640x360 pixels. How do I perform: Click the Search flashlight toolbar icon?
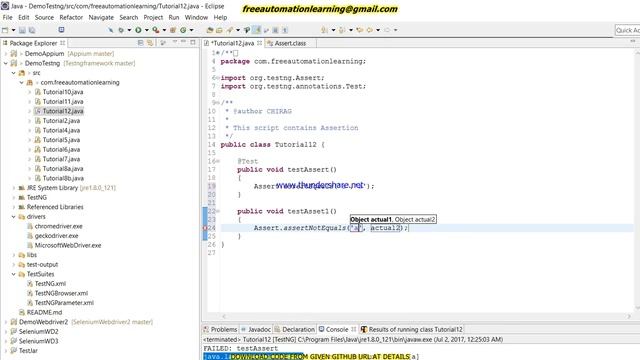coord(230,30)
